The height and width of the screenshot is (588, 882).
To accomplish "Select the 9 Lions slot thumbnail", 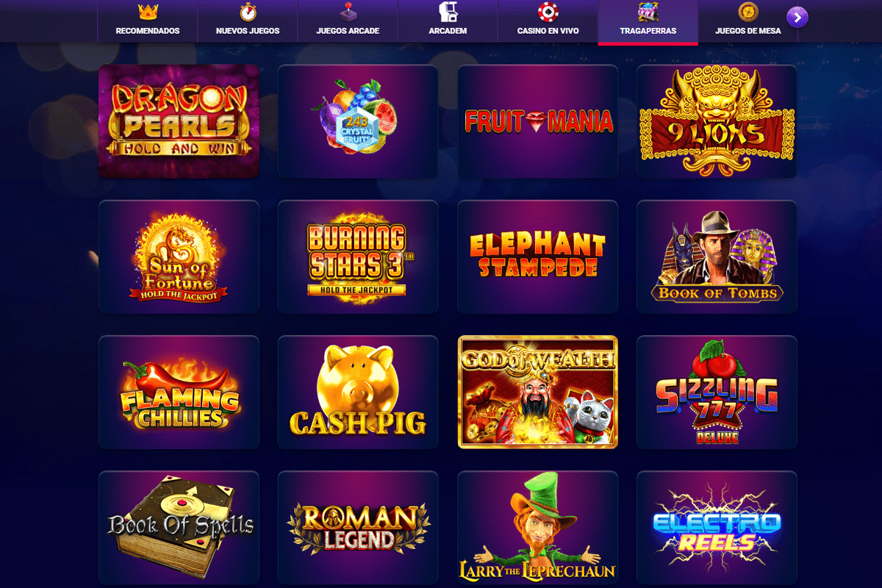I will (717, 121).
